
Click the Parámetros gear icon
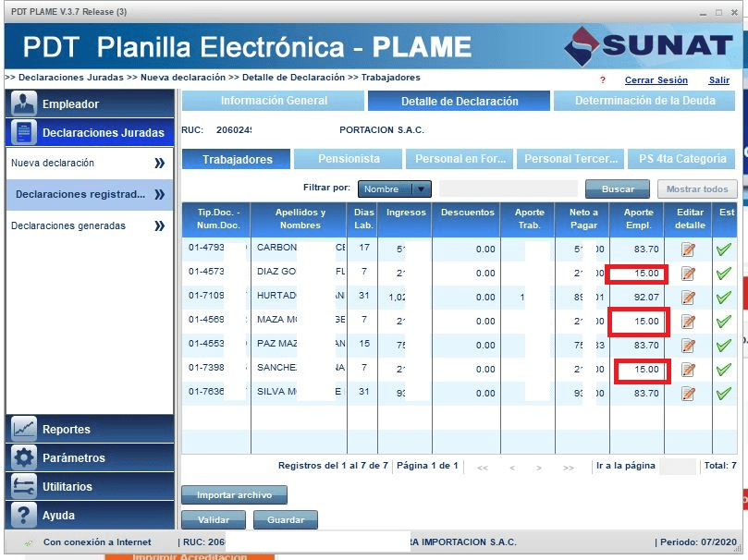click(x=24, y=457)
